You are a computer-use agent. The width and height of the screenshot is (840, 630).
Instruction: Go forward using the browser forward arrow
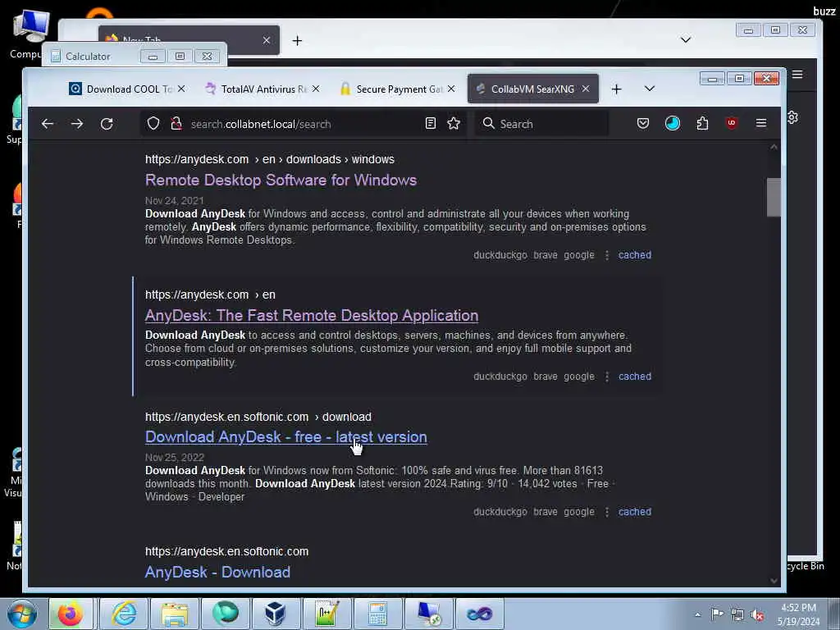77,124
